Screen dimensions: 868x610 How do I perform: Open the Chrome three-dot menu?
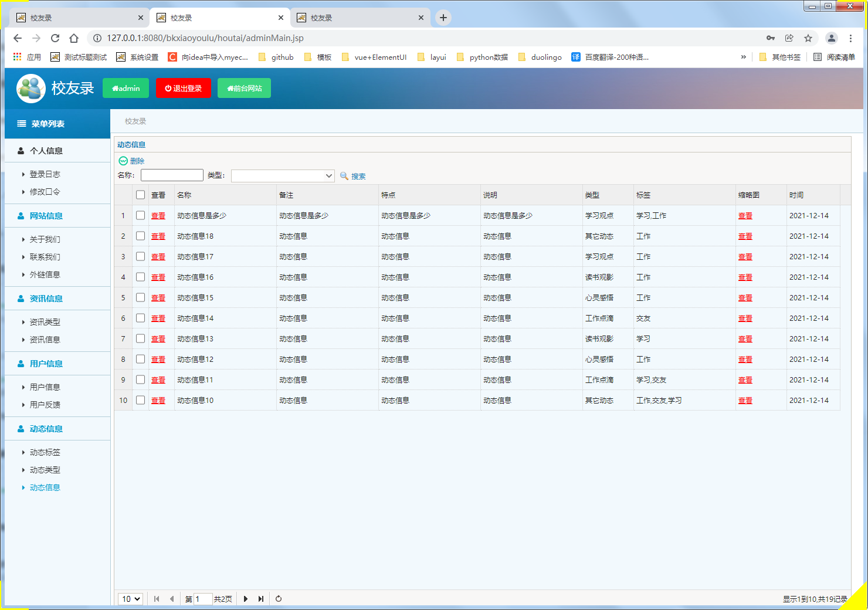[850, 38]
